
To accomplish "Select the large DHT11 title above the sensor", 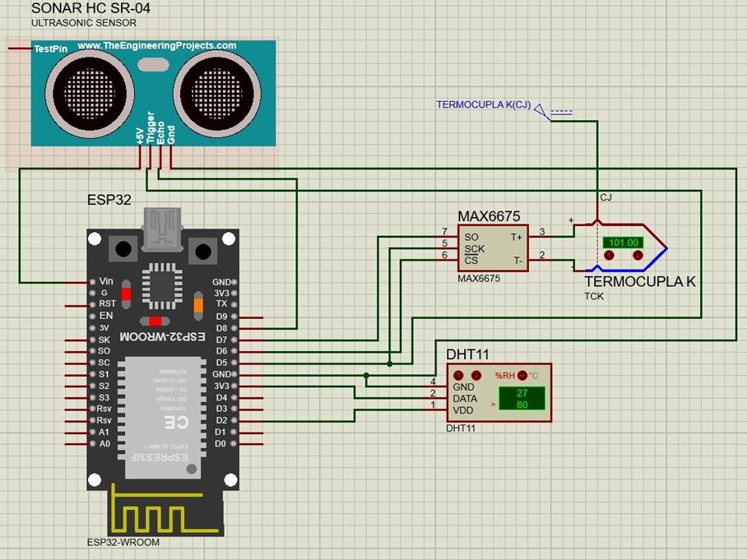I will (x=467, y=354).
